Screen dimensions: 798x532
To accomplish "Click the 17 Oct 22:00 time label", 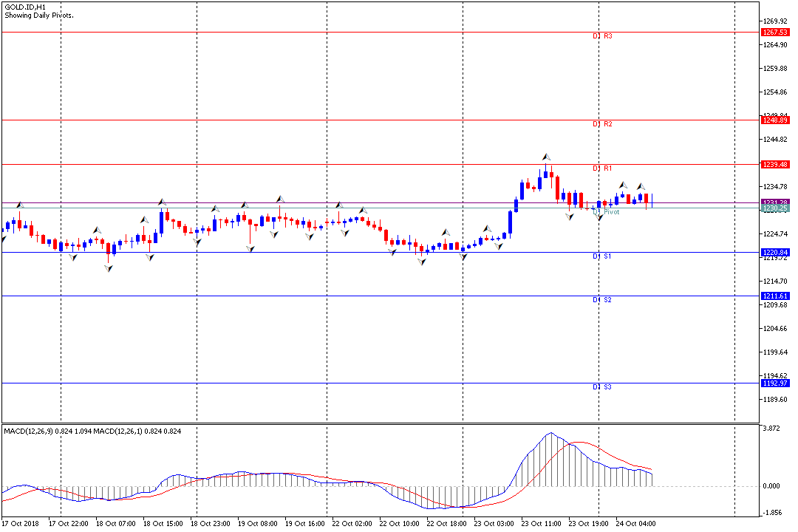I will coord(68,524).
